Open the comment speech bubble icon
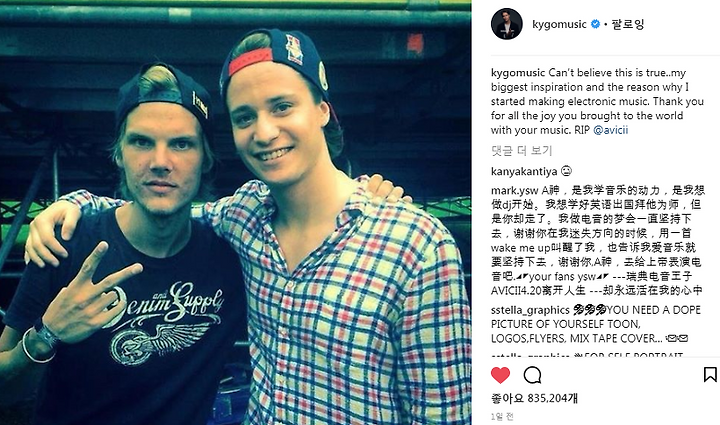Viewport: 720px width, 425px height. pyautogui.click(x=532, y=375)
